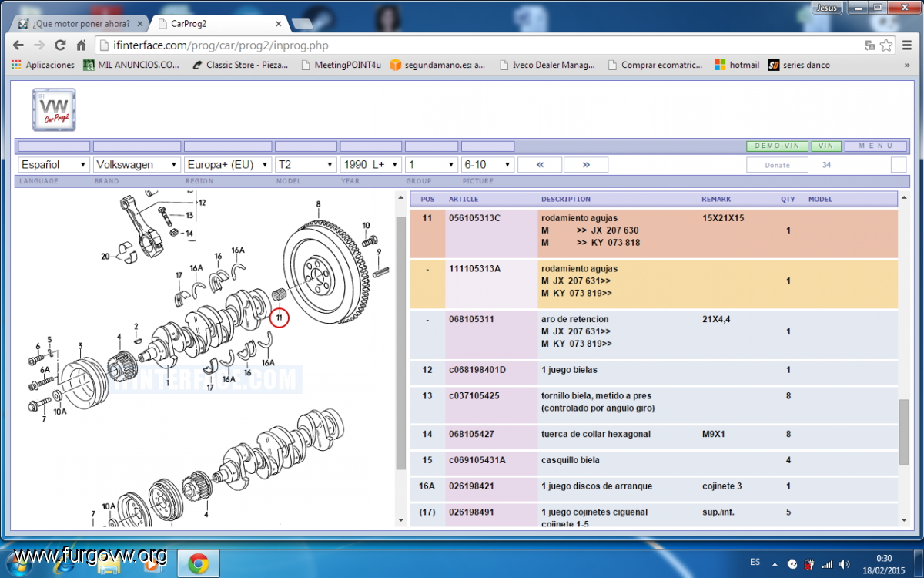Open the Model dropdown set to T2
The image size is (924, 578).
point(306,164)
